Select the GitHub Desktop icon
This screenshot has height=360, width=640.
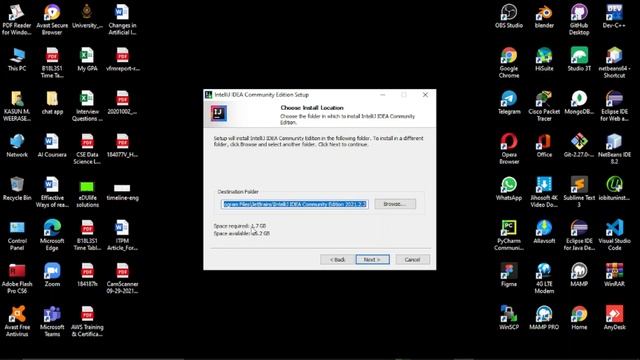[x=579, y=20]
